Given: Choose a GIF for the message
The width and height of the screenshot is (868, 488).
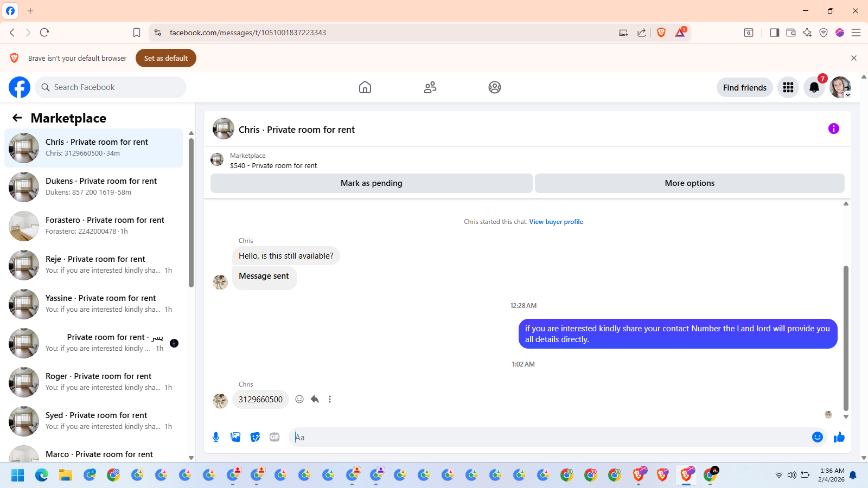Looking at the screenshot, I should (275, 437).
